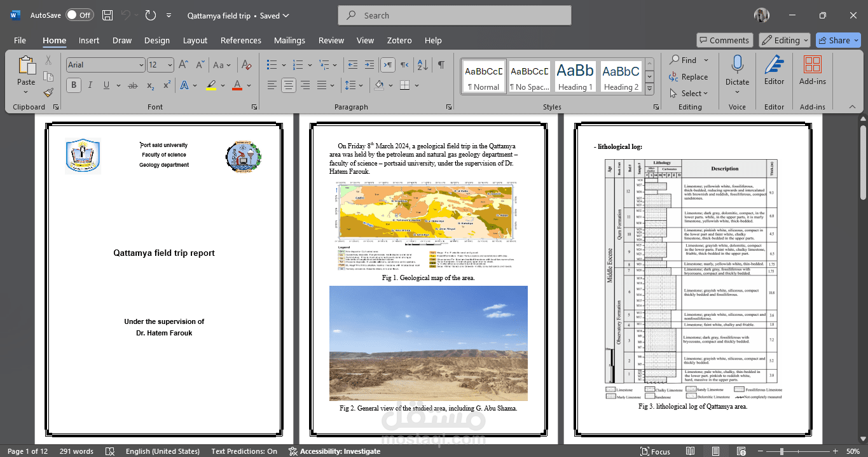Increase the paragraph indent

(369, 65)
